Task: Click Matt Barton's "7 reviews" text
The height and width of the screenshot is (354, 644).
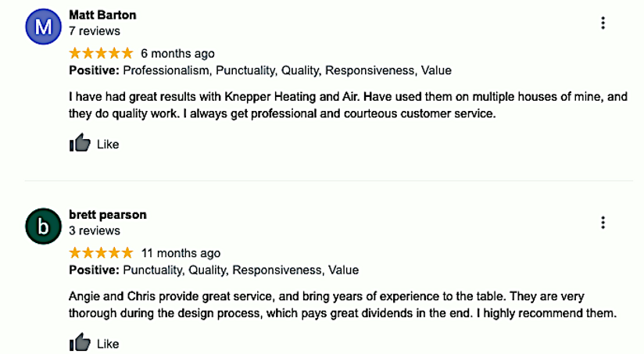Action: tap(95, 31)
